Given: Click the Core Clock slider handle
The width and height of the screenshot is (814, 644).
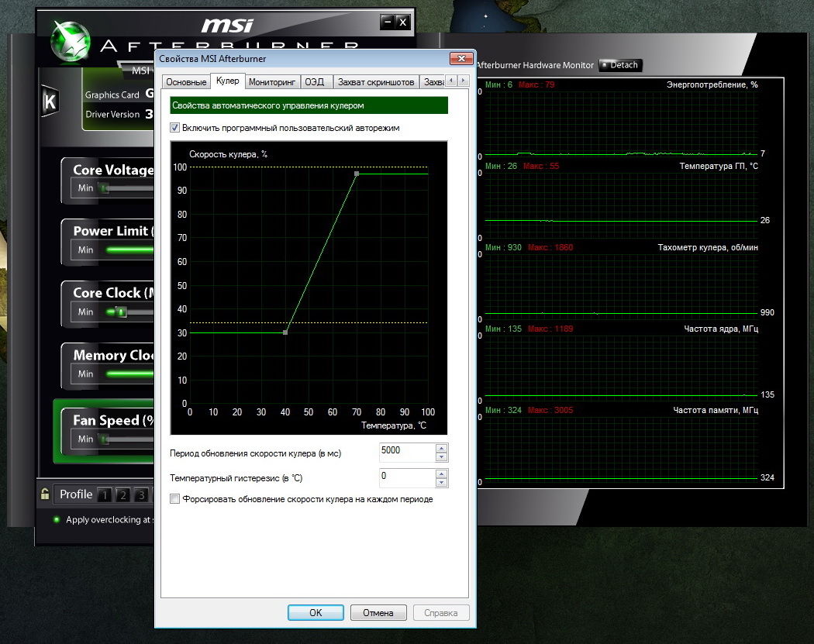Looking at the screenshot, I should (x=122, y=312).
